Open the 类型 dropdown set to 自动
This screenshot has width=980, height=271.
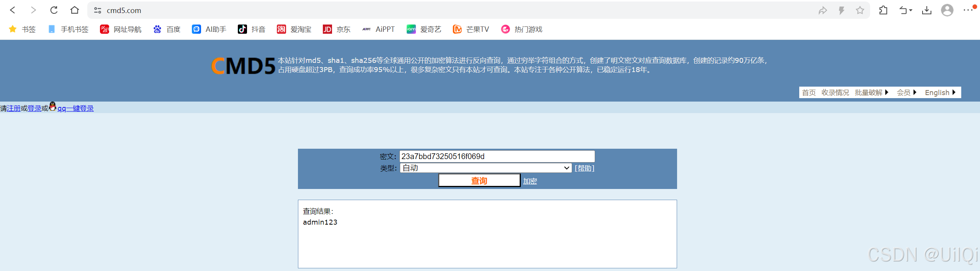486,168
